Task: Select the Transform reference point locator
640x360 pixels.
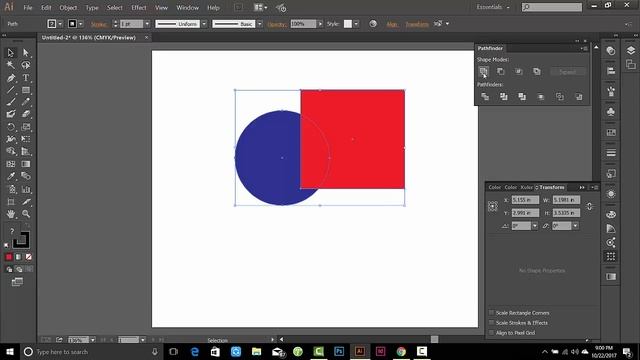Action: pos(493,207)
